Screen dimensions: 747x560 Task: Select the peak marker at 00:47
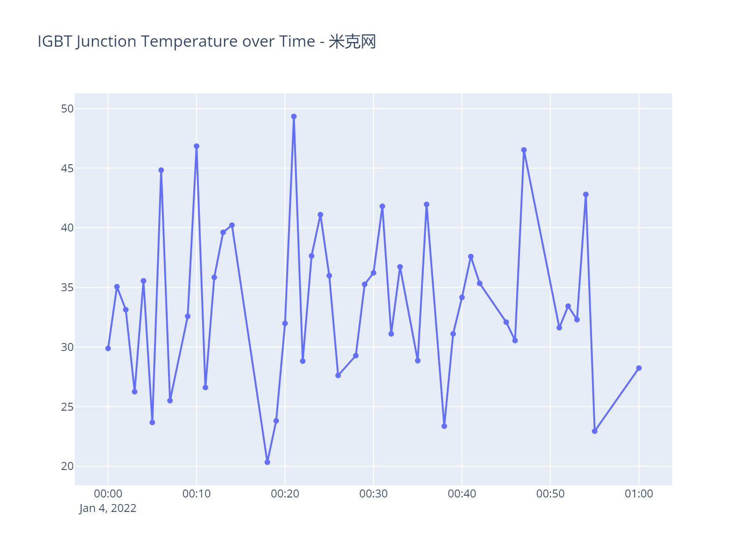click(x=524, y=150)
